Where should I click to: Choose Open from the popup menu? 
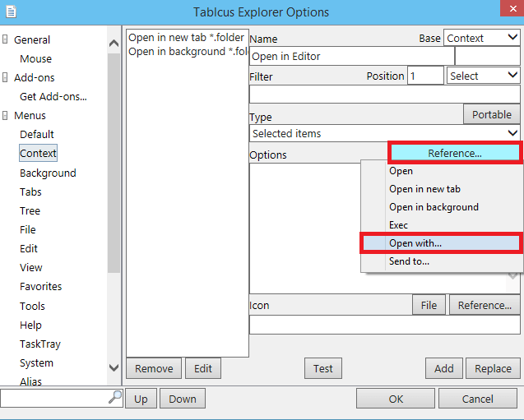pos(442,171)
